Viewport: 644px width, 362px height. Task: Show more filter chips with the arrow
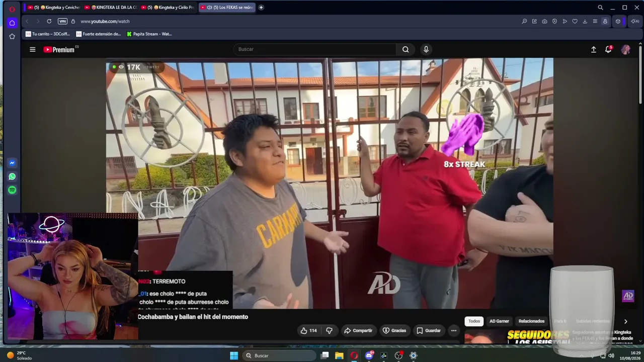[625, 321]
